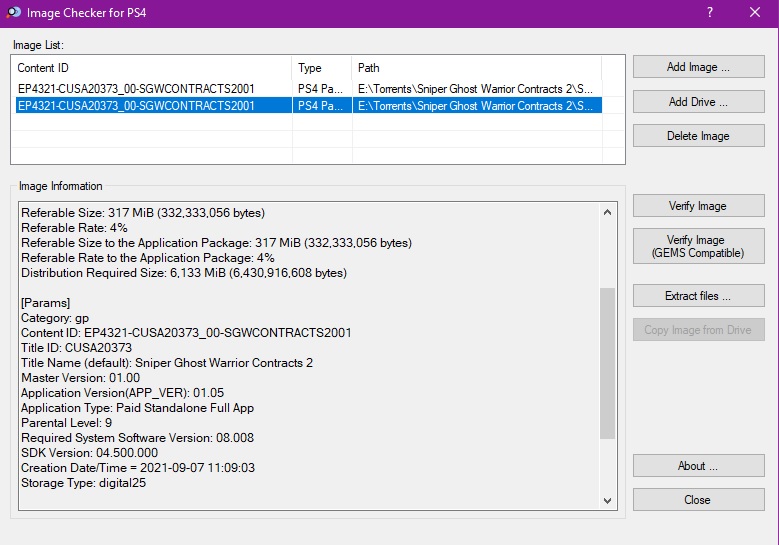Click the help question mark in title bar
The width and height of the screenshot is (779, 545).
pyautogui.click(x=710, y=12)
